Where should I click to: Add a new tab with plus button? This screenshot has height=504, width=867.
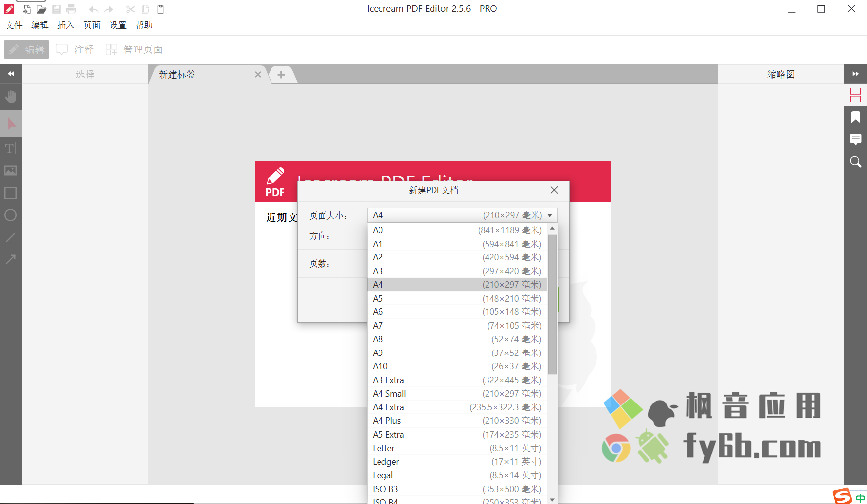click(x=281, y=75)
